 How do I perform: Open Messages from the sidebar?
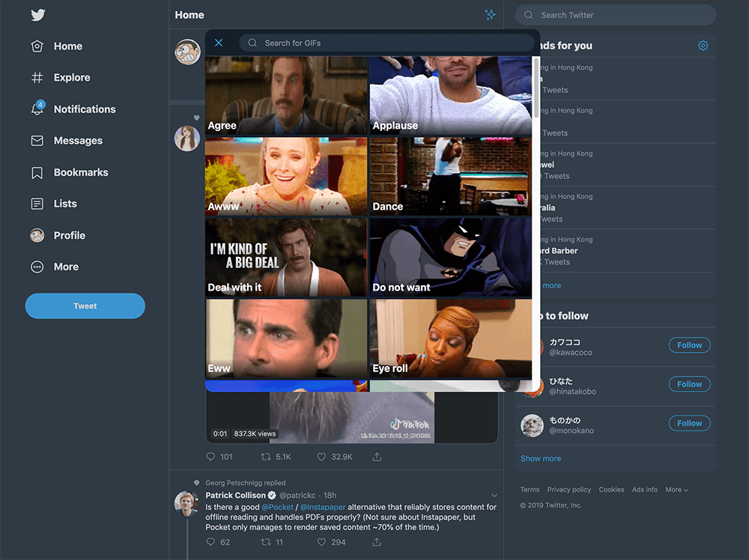coord(67,140)
